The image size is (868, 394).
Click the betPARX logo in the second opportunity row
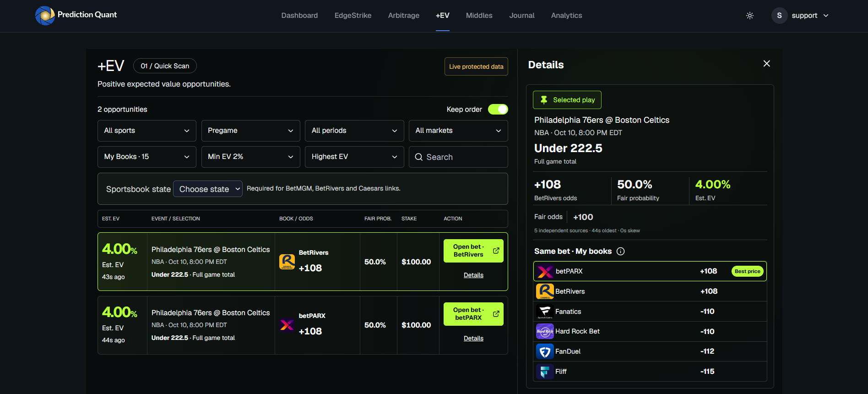pos(287,325)
